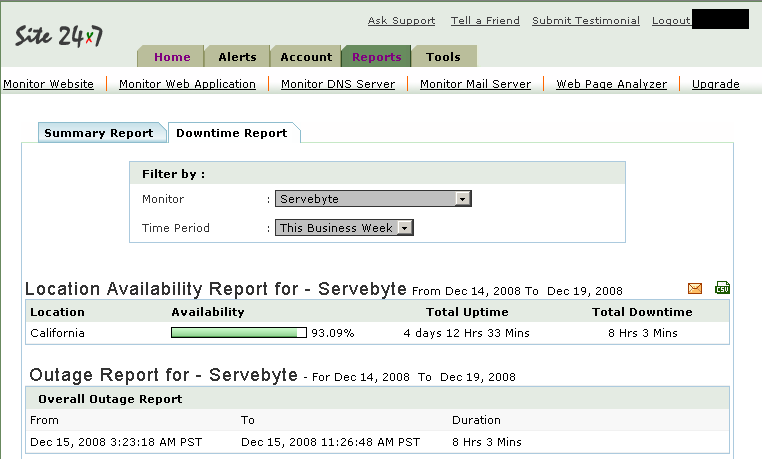762x459 pixels.
Task: Click the outage Duration column header
Action: click(x=476, y=420)
